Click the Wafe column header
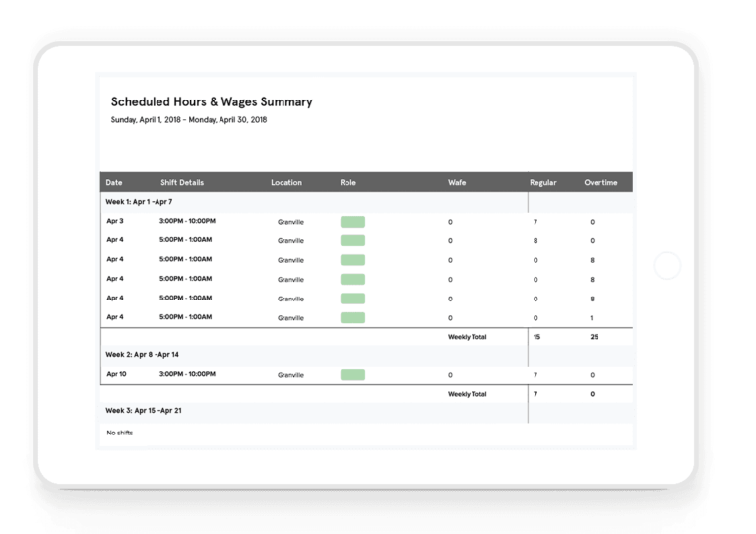The image size is (756, 534). tap(457, 183)
